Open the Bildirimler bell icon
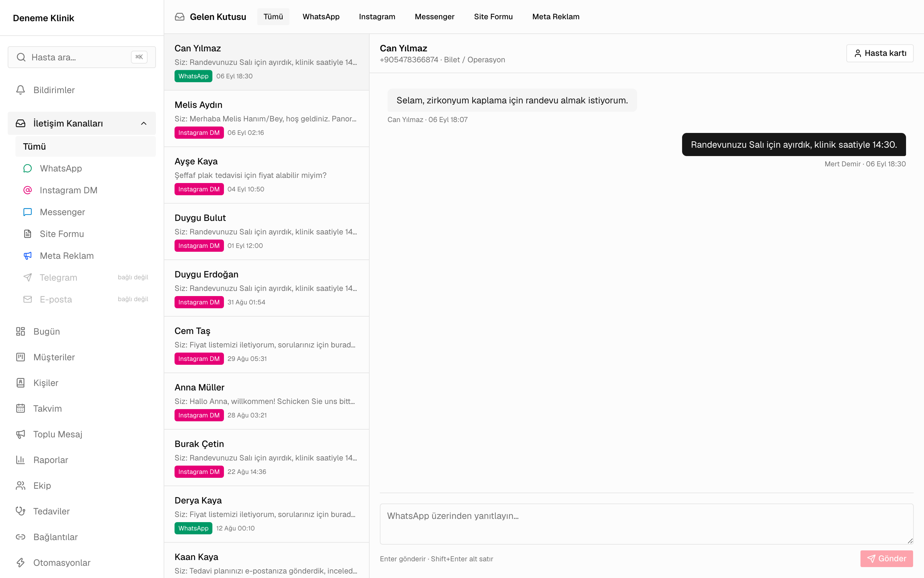Viewport: 924px width, 578px height. (21, 90)
